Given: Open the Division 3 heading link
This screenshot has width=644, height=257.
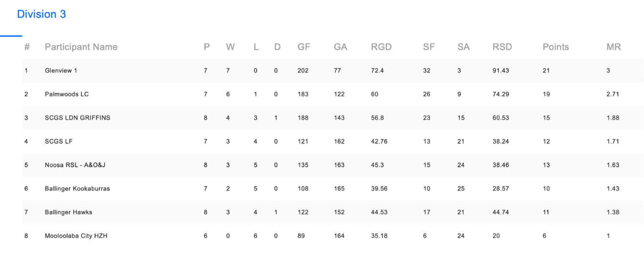Looking at the screenshot, I should 42,14.
